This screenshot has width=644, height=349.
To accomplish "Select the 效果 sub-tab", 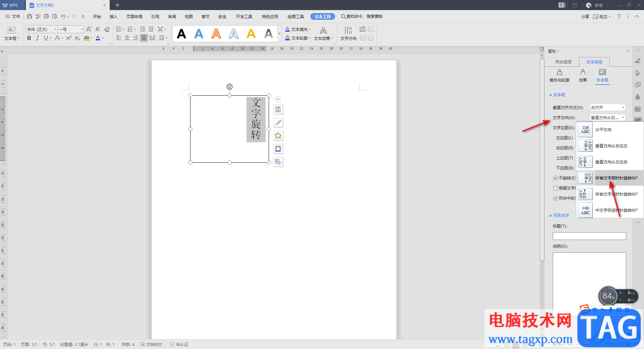I will [x=583, y=76].
